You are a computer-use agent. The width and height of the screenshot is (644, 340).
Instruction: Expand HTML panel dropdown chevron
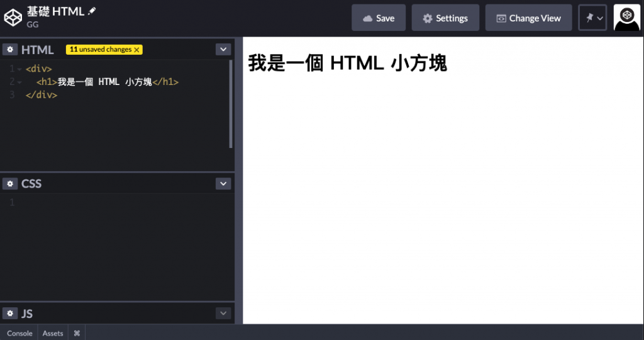[x=223, y=49]
